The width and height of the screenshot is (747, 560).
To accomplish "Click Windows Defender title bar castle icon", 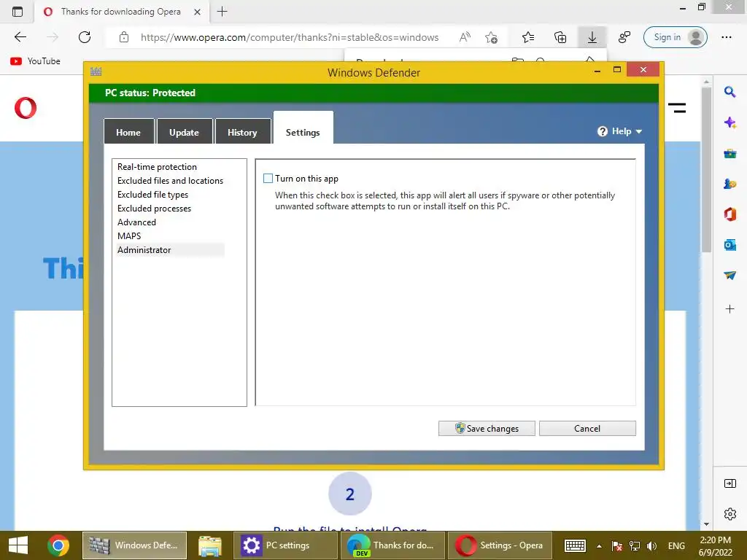I will [x=96, y=72].
